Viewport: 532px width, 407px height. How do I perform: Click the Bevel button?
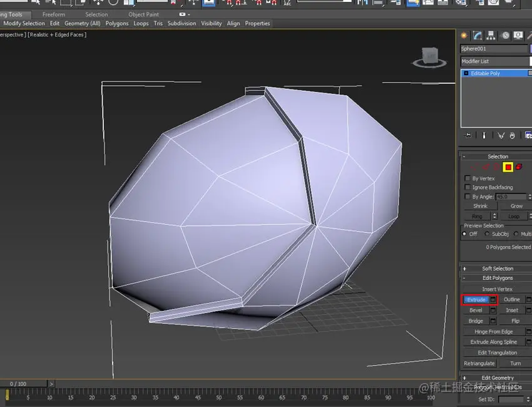[476, 310]
